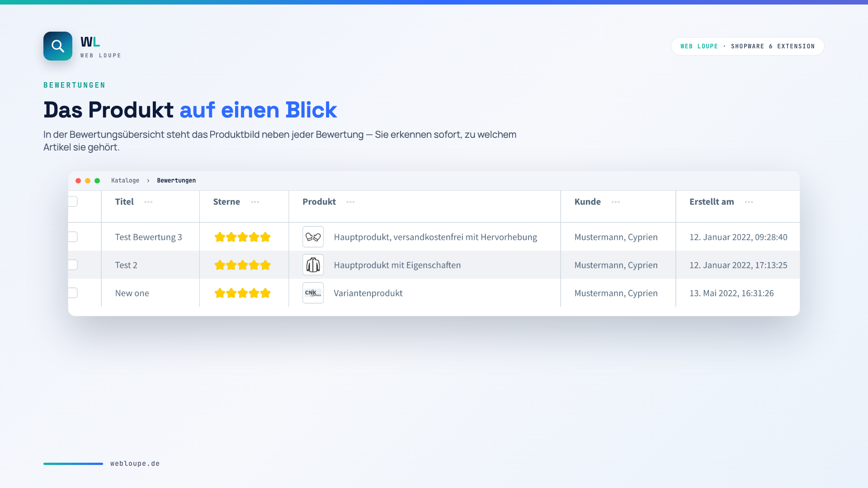Click the yellow minimize dot of mock window
The width and height of the screenshot is (868, 488).
point(88,181)
